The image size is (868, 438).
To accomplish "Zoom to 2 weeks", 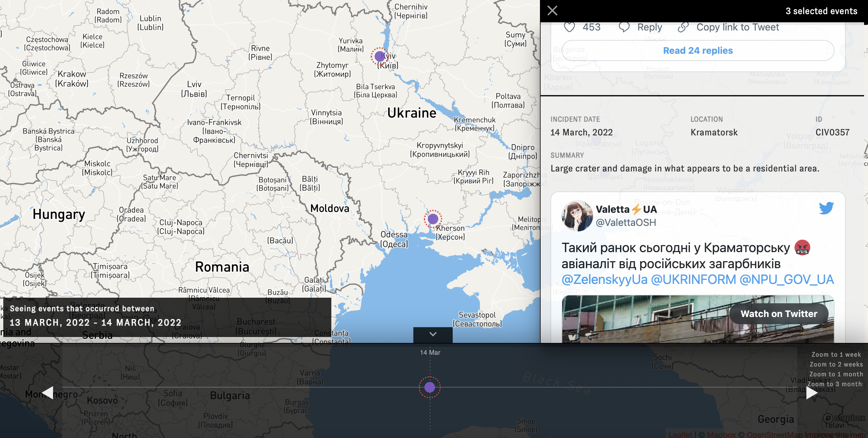I will (x=836, y=364).
